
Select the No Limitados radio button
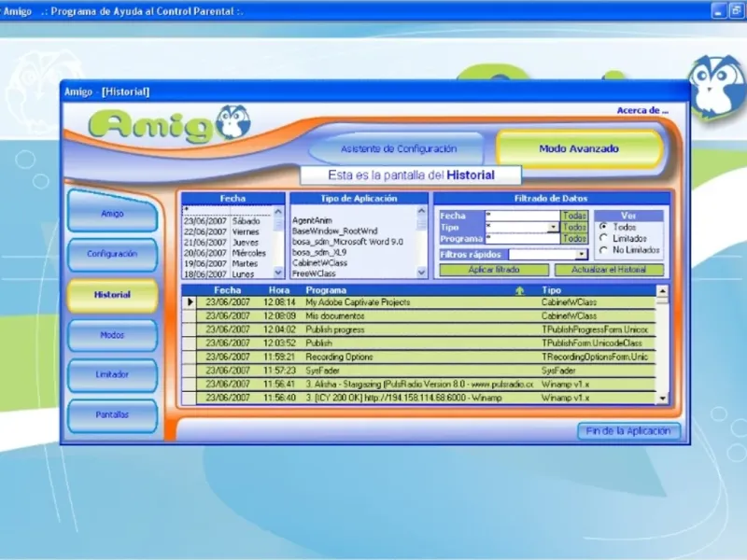pyautogui.click(x=604, y=249)
